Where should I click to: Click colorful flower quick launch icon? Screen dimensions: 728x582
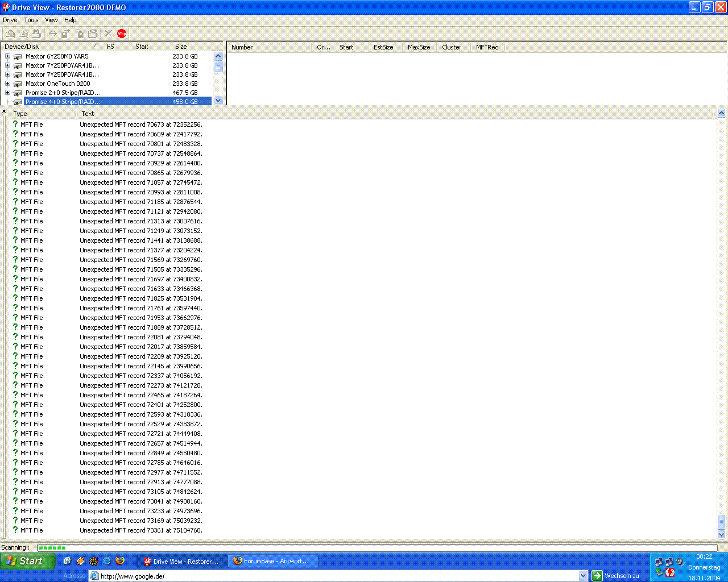[94, 560]
